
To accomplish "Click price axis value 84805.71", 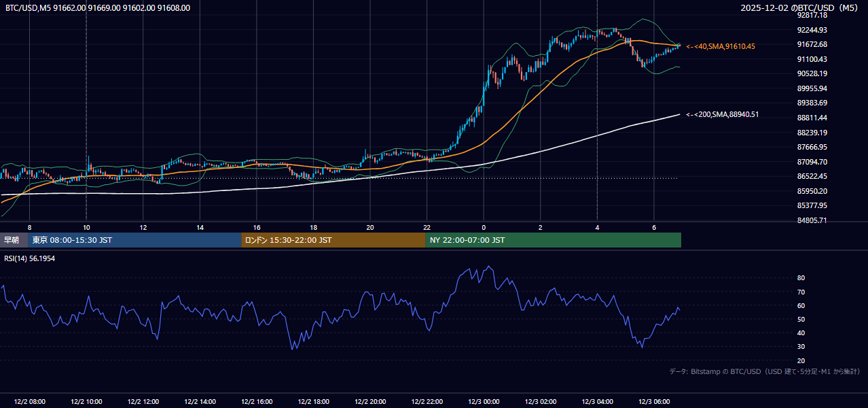I will [812, 220].
